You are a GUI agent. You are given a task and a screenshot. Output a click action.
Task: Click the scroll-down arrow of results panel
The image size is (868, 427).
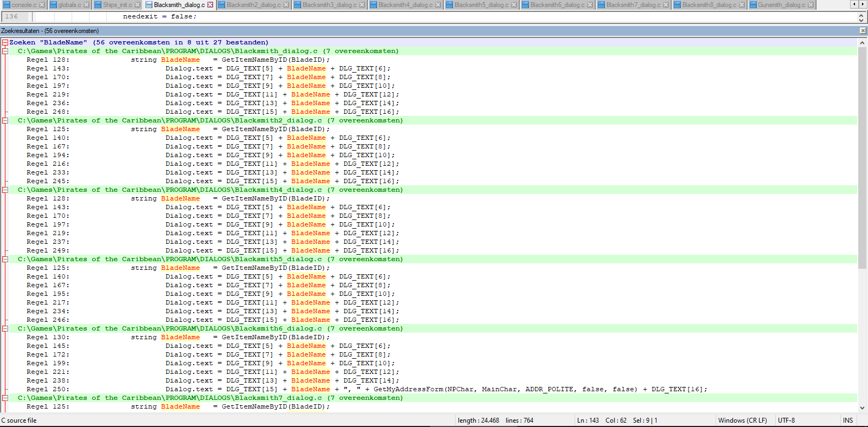(x=862, y=408)
